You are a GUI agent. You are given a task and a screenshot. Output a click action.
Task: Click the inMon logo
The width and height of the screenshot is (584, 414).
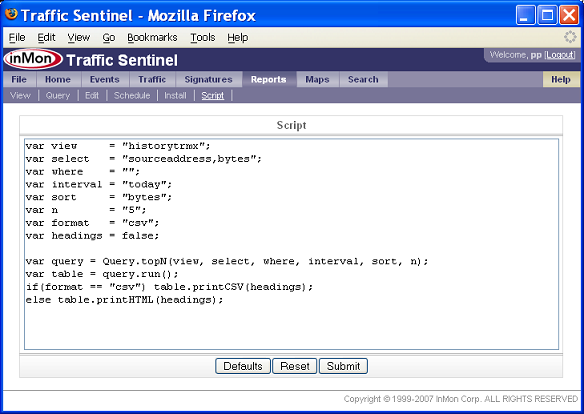pyautogui.click(x=33, y=59)
